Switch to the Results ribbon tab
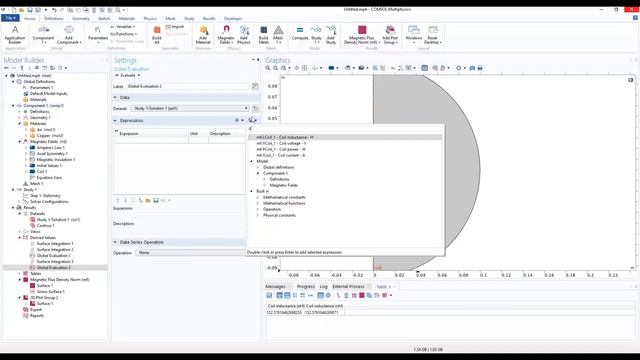Image resolution: width=640 pixels, height=360 pixels. [209, 18]
